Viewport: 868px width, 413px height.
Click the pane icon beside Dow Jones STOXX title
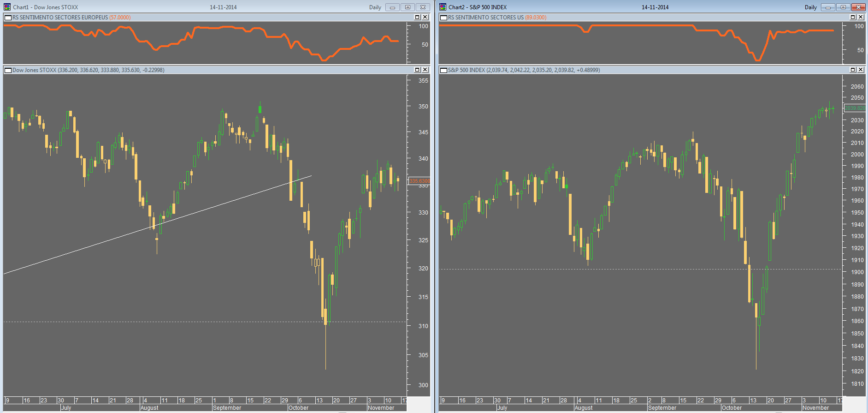click(x=8, y=70)
